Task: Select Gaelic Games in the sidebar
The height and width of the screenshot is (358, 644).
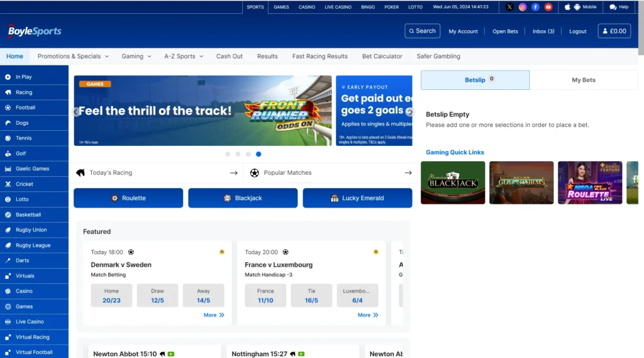Action: [34, 169]
